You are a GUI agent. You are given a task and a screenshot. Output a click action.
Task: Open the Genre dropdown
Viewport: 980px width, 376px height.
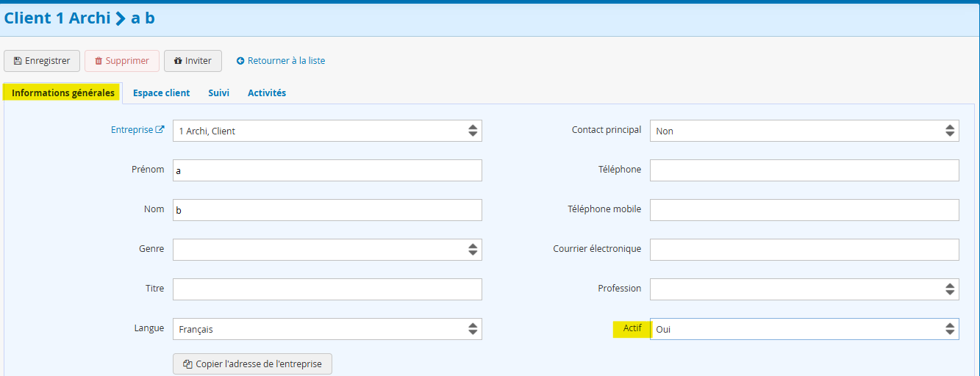pyautogui.click(x=327, y=250)
